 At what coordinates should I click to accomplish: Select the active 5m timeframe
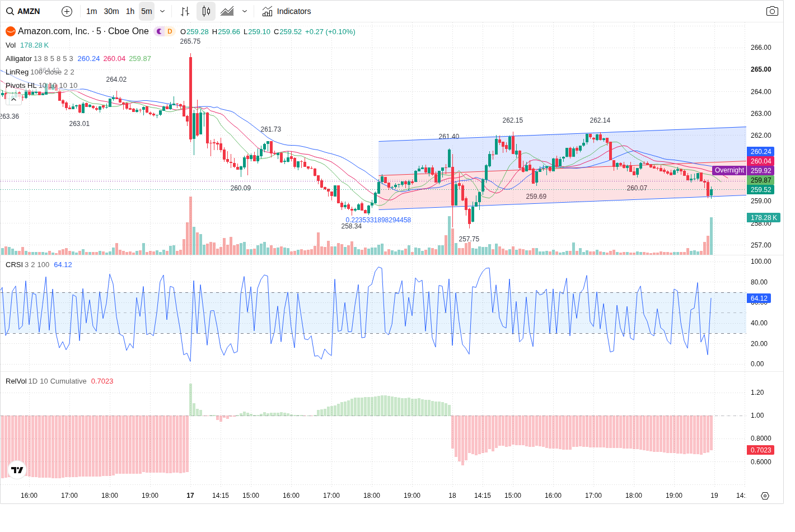147,11
